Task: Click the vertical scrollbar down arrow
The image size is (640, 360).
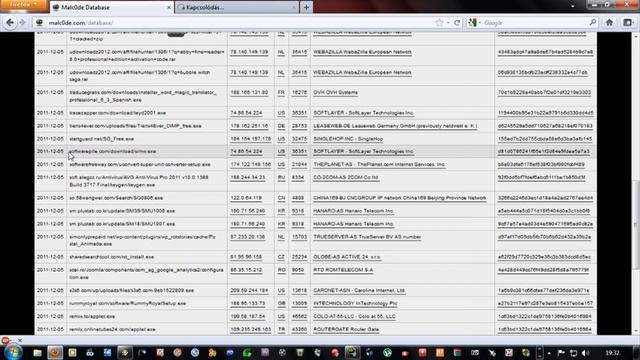Action: pyautogui.click(x=636, y=331)
